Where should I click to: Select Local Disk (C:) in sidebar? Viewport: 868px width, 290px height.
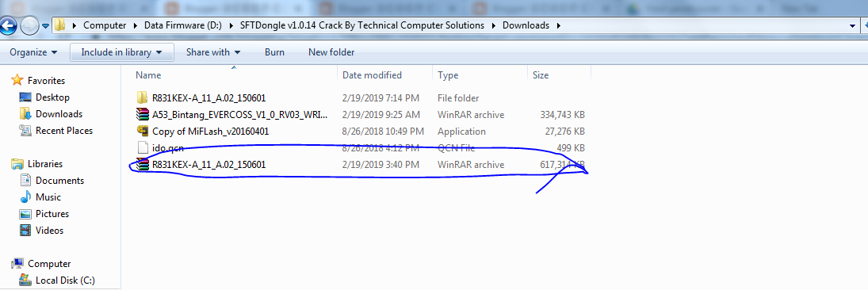65,280
